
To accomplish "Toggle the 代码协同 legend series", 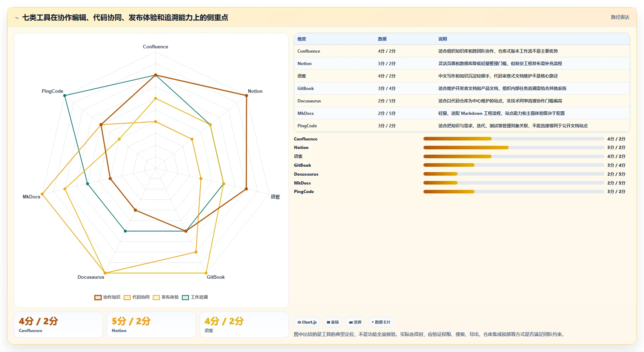I will click(x=137, y=297).
